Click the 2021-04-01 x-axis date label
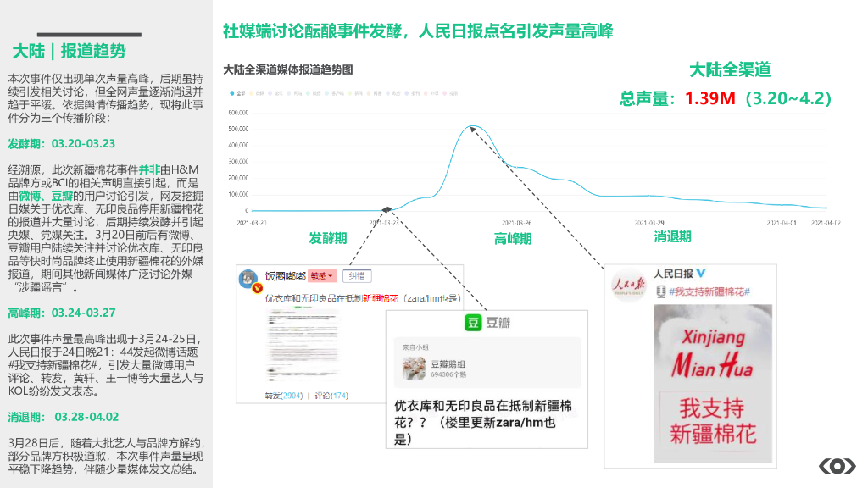 [781, 223]
